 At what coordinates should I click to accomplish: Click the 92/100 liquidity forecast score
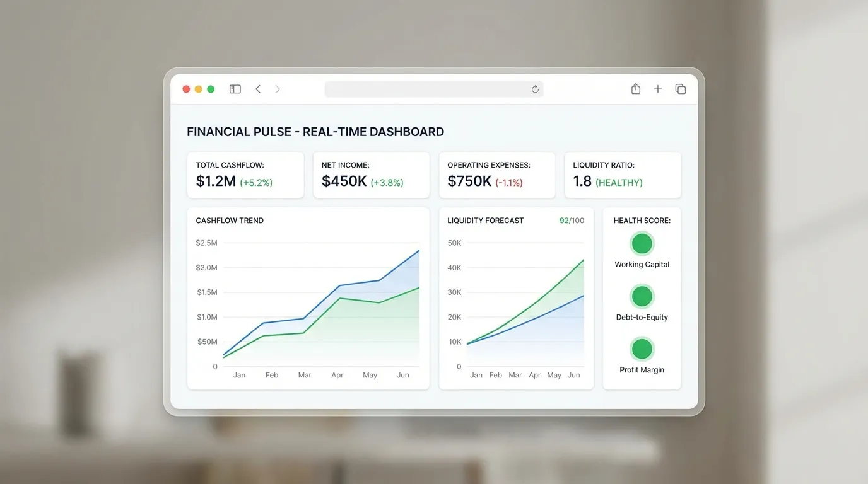(x=572, y=221)
